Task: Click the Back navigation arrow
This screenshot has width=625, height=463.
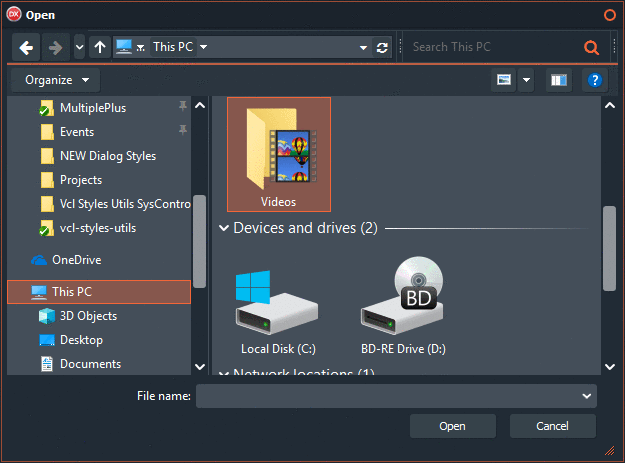Action: coord(27,47)
